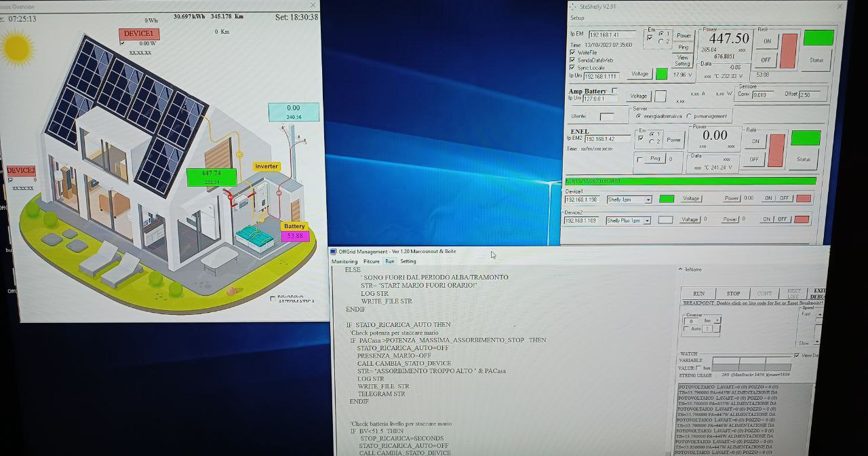Collapse the fileName expander caret
The image size is (868, 456).
click(x=680, y=269)
